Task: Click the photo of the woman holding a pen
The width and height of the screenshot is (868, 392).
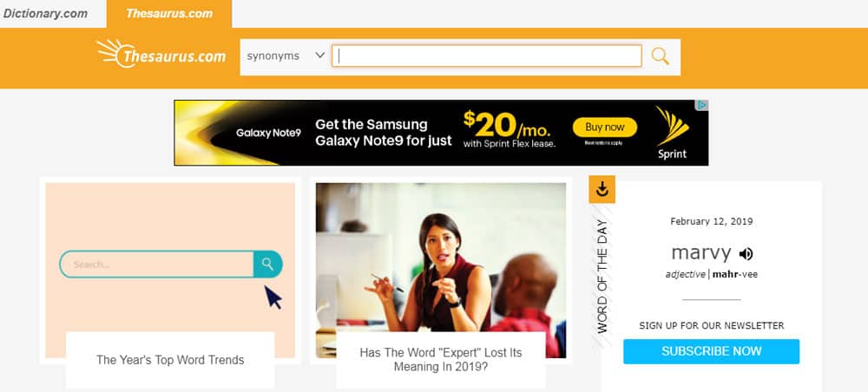Action: pos(441,271)
